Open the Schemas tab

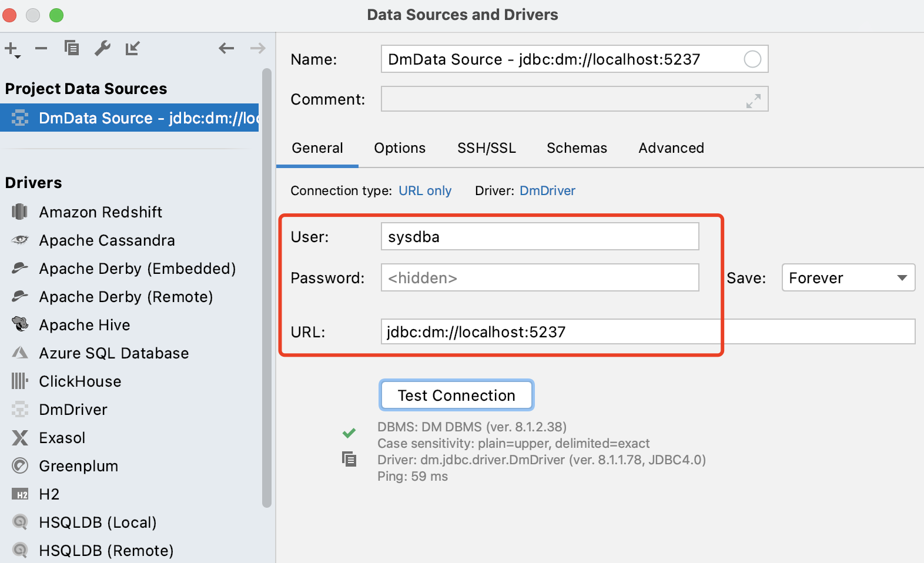[577, 148]
